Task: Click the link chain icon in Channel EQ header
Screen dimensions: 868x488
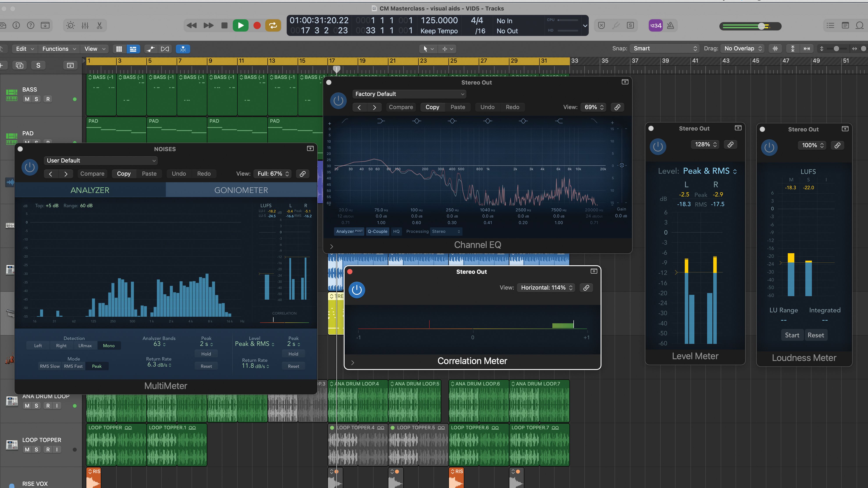Action: coord(617,107)
